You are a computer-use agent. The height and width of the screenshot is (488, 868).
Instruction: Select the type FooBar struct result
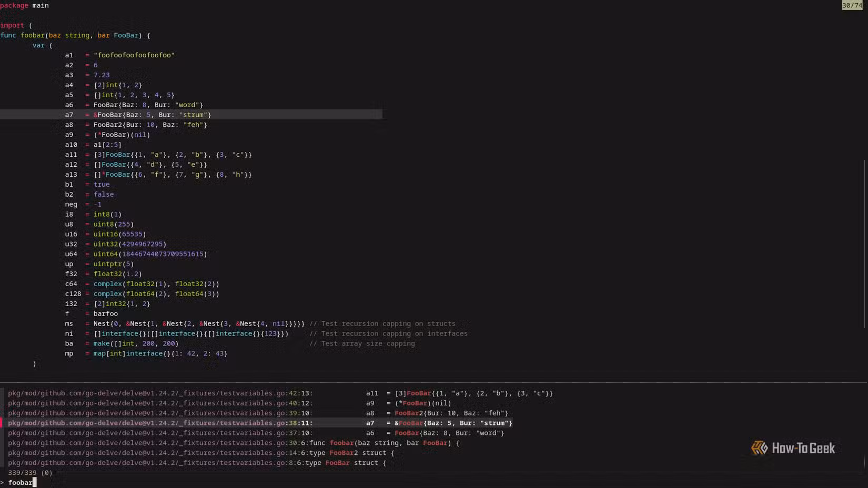coord(197,463)
